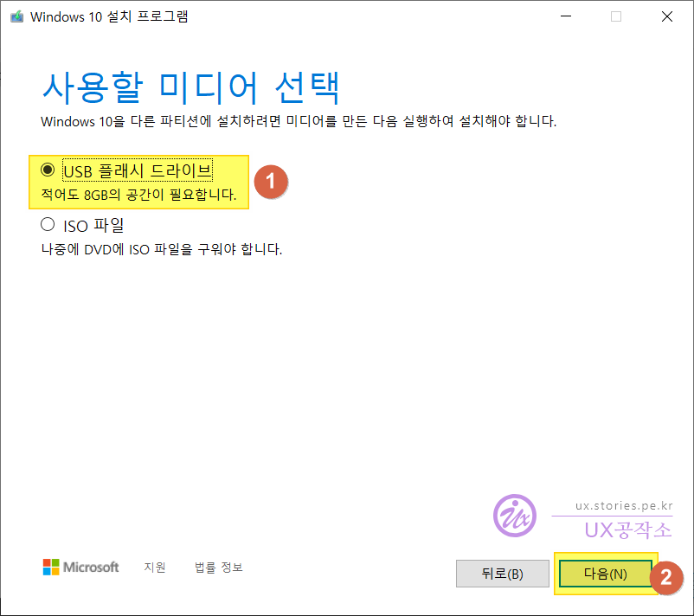Click the Windows setup icon in title bar

(16, 16)
